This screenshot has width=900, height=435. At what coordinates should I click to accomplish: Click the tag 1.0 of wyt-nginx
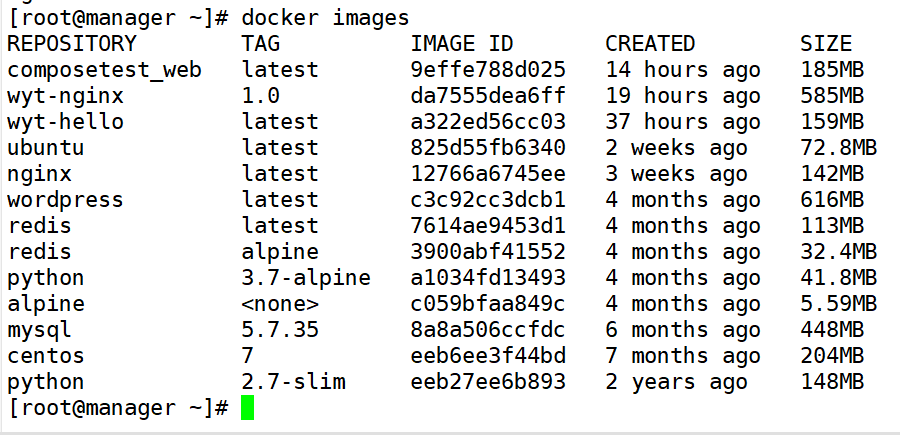click(x=261, y=95)
